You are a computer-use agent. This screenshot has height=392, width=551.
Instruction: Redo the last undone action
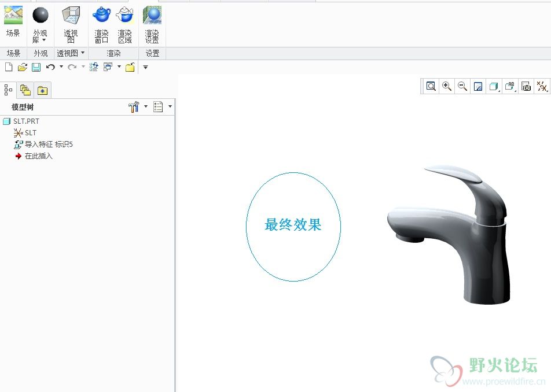pyautogui.click(x=72, y=66)
